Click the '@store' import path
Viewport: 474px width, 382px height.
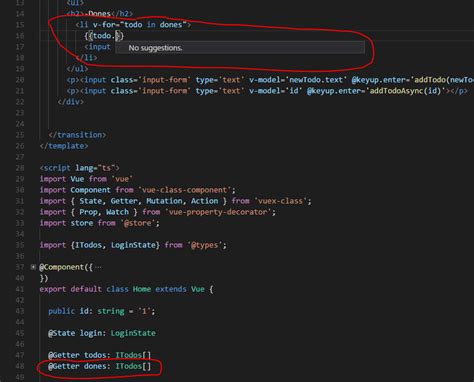click(x=137, y=223)
